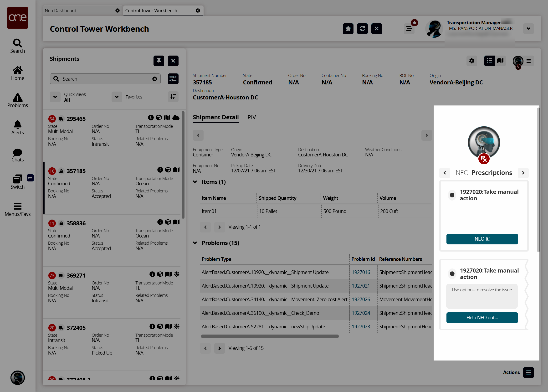Toggle the list view button

coord(489,61)
